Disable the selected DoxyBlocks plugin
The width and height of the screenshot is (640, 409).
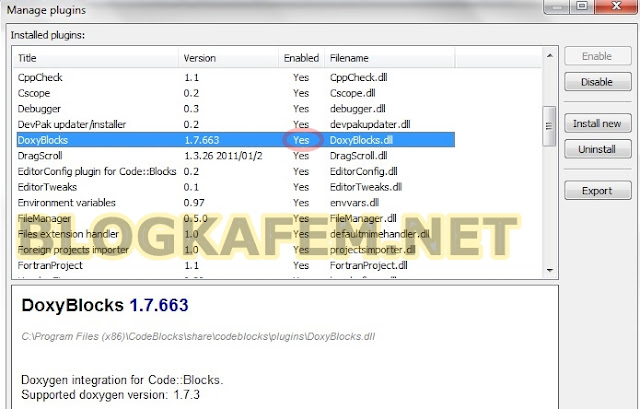pos(598,82)
